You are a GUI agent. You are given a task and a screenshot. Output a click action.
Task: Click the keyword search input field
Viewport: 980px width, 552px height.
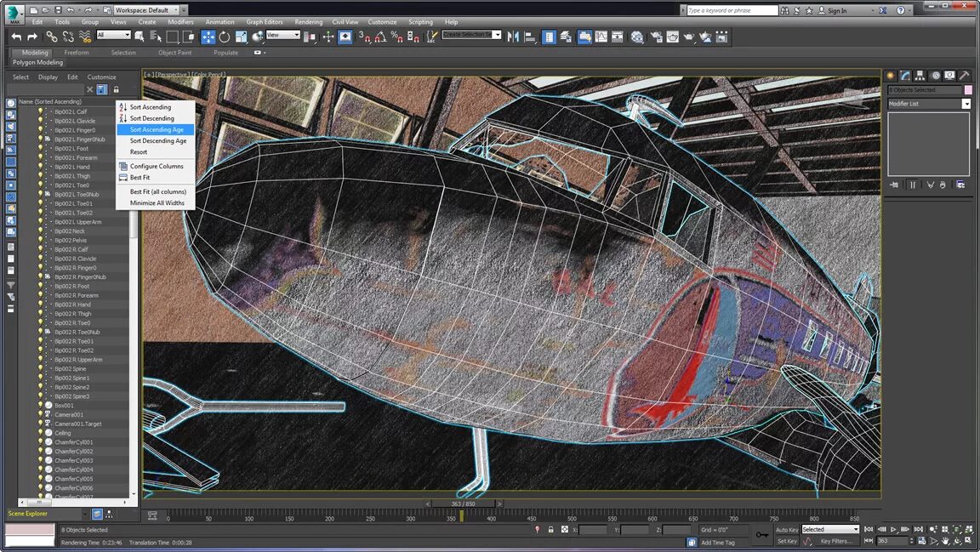click(732, 10)
